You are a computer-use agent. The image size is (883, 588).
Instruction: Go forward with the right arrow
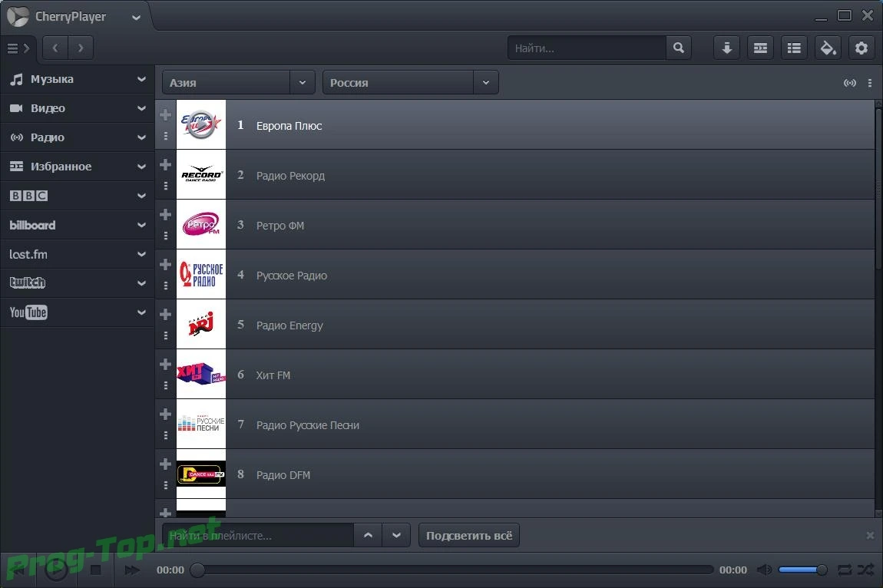(81, 48)
